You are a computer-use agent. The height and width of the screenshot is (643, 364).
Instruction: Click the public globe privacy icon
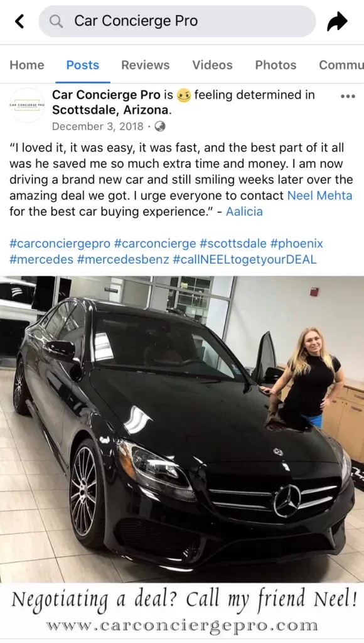[x=160, y=126]
